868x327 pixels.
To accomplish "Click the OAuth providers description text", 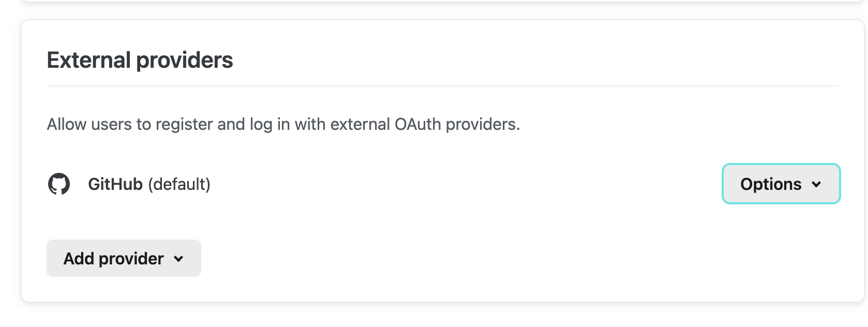I will (283, 124).
